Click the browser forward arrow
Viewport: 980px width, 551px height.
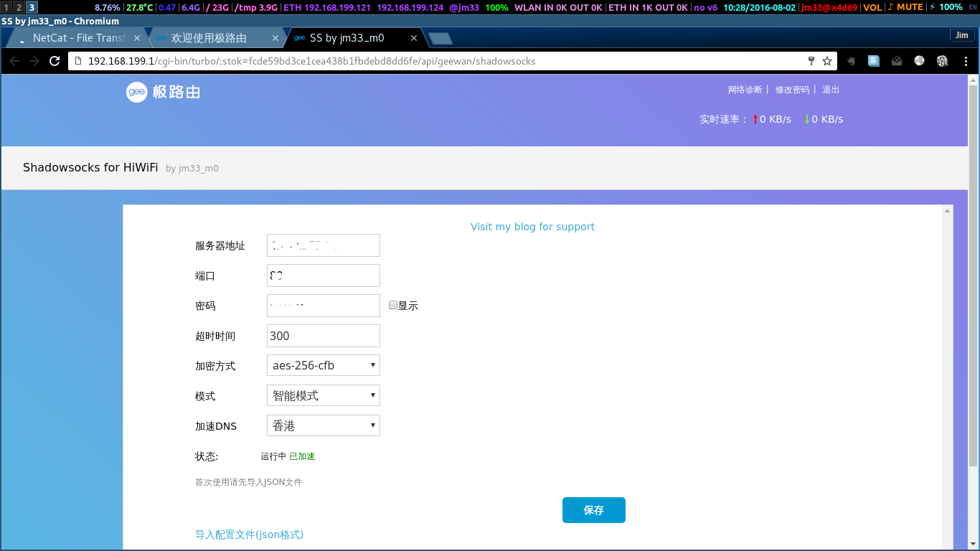[x=34, y=61]
